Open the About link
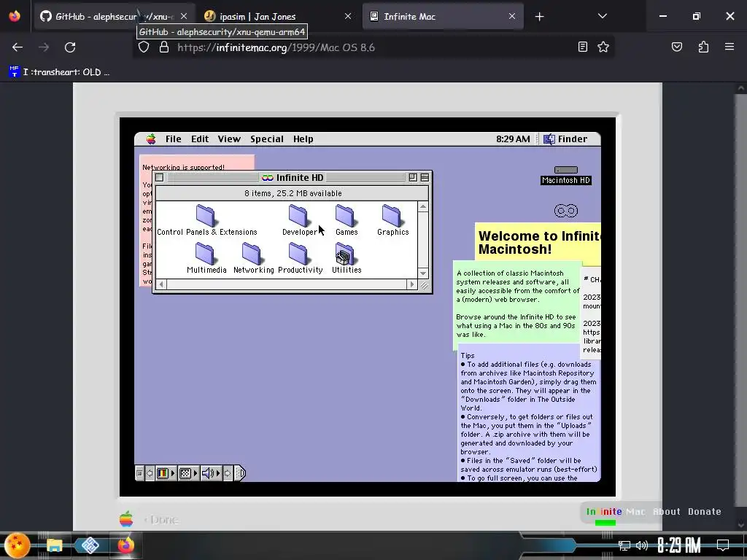 coord(667,511)
